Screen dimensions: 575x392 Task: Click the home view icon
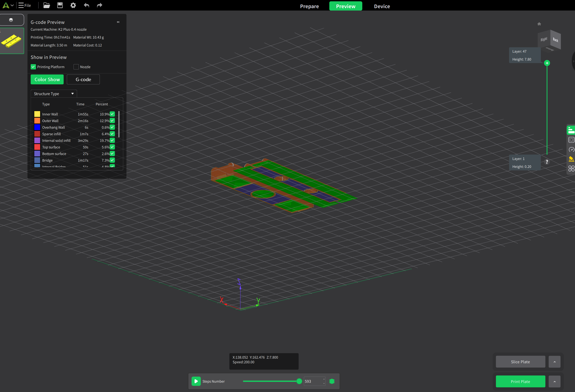539,24
